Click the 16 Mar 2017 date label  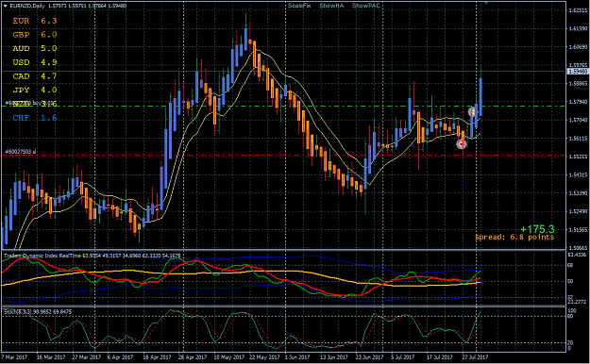51,357
